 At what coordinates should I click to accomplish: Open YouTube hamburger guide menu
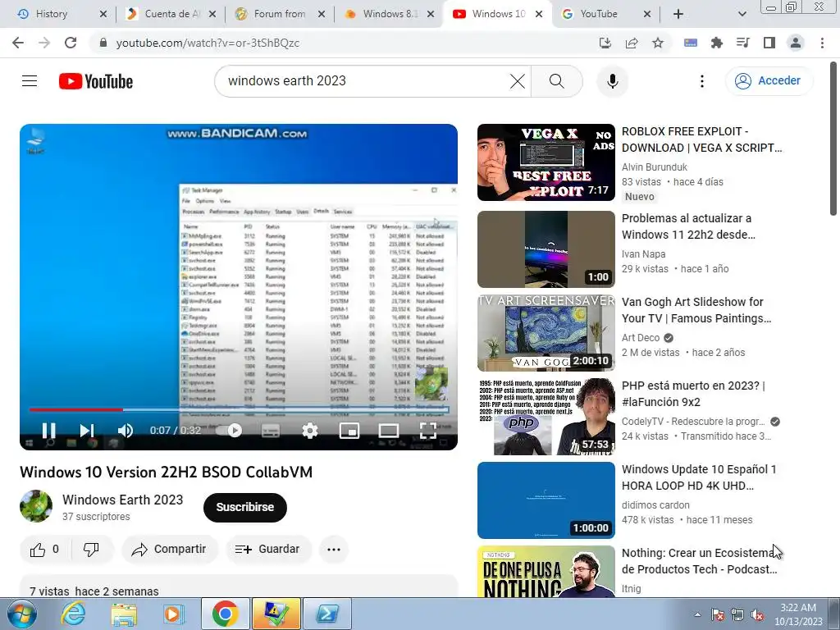click(x=30, y=81)
